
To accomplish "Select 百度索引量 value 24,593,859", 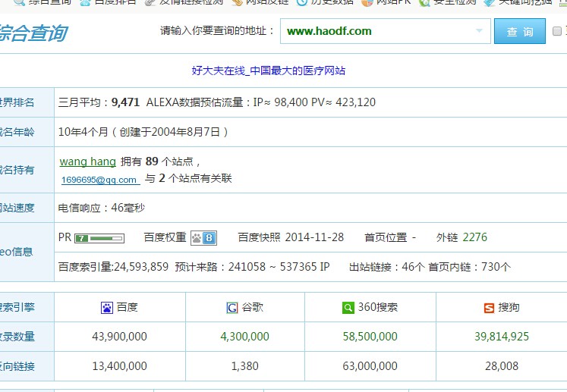I will coord(140,267).
